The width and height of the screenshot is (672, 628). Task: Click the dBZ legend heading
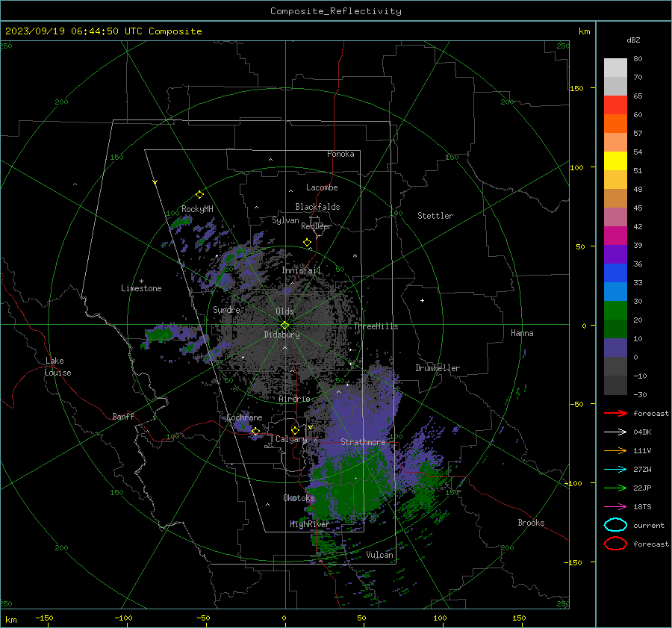[x=633, y=40]
